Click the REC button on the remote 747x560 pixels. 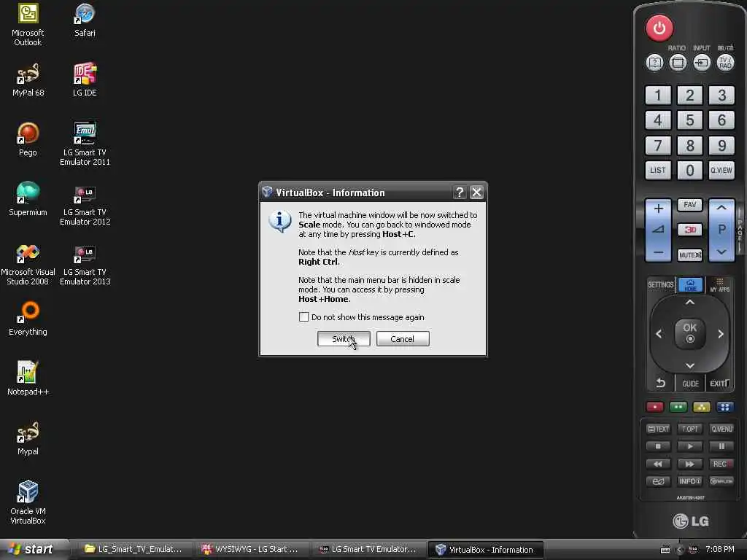point(721,464)
